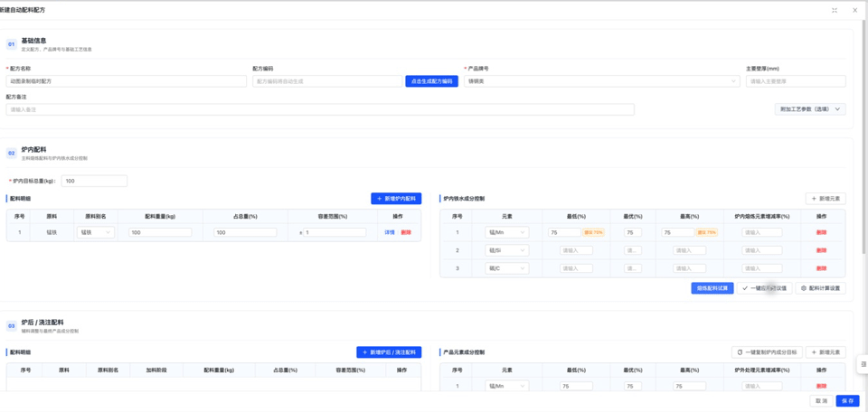Click the fullscreen expand icon in dialog header
Screen dimensions: 868x412
(835, 10)
